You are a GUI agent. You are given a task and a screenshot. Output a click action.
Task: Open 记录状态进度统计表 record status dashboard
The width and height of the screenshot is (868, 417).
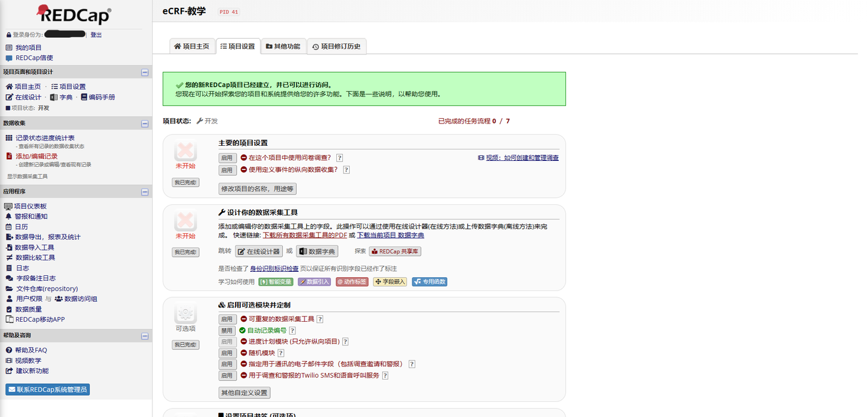[51, 136]
